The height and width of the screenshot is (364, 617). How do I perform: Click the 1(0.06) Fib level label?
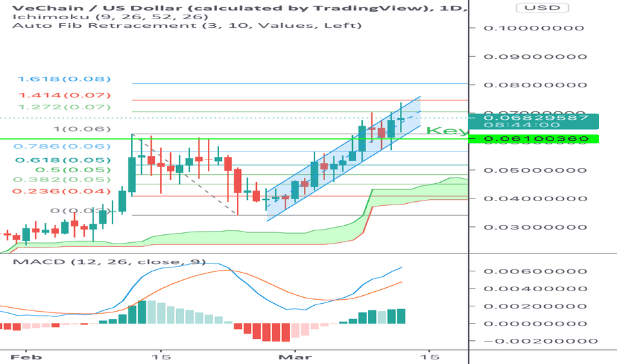[x=82, y=129]
